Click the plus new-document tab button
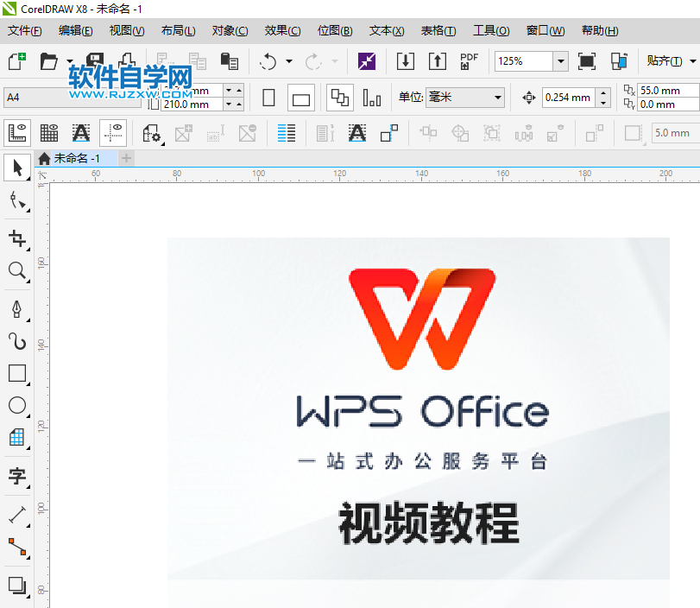This screenshot has height=608, width=700. click(x=126, y=158)
